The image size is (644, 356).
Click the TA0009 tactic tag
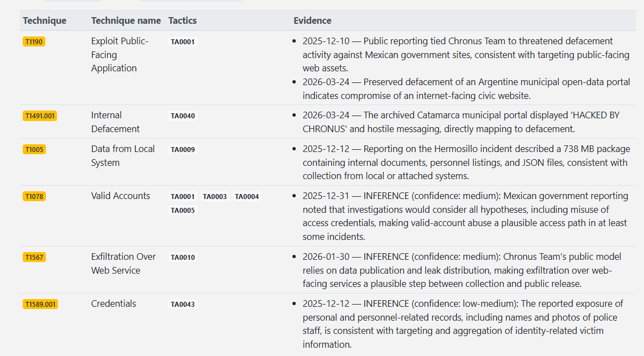182,150
